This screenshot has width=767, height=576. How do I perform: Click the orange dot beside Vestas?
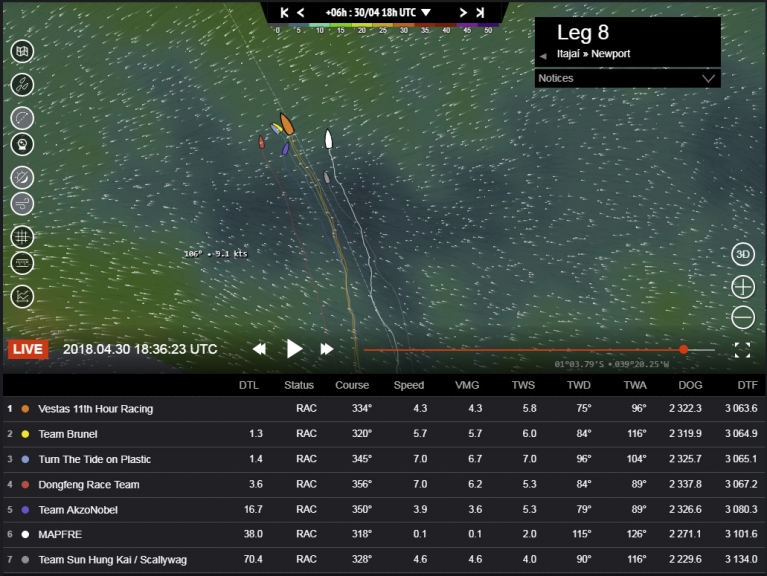[25, 409]
